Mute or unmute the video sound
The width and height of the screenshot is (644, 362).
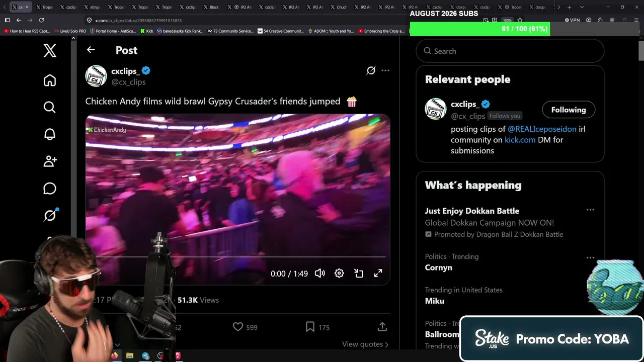point(319,274)
